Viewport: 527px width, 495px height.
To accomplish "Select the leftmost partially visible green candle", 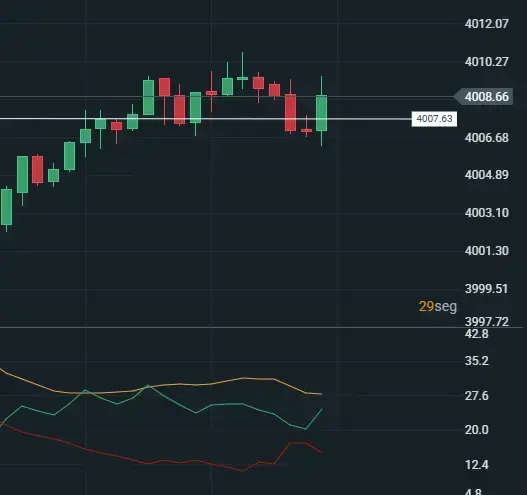I will [x=6, y=208].
